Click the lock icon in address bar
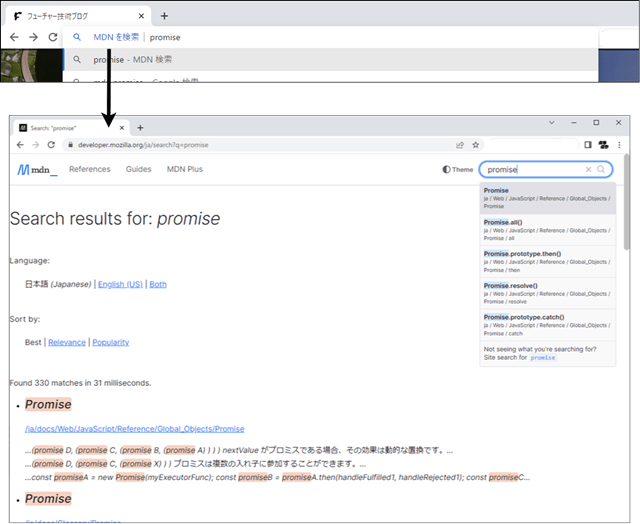This screenshot has height=524, width=640. (x=71, y=145)
